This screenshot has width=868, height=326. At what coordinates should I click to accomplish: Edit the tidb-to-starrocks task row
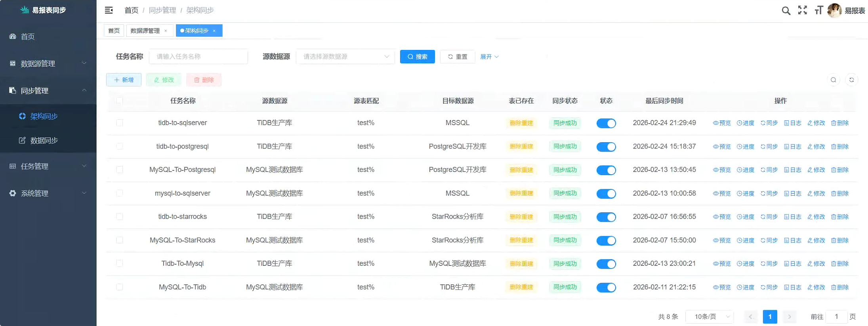coord(816,217)
